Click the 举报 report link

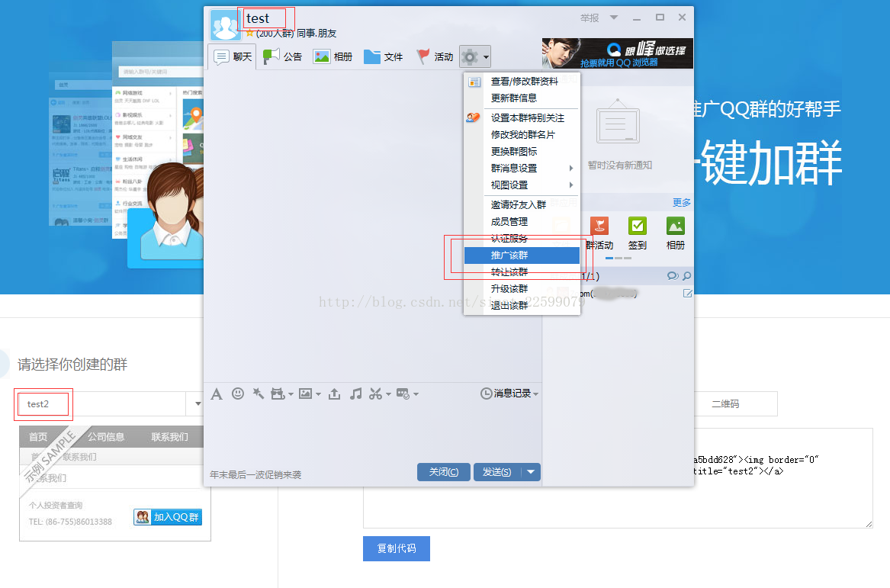tap(590, 18)
